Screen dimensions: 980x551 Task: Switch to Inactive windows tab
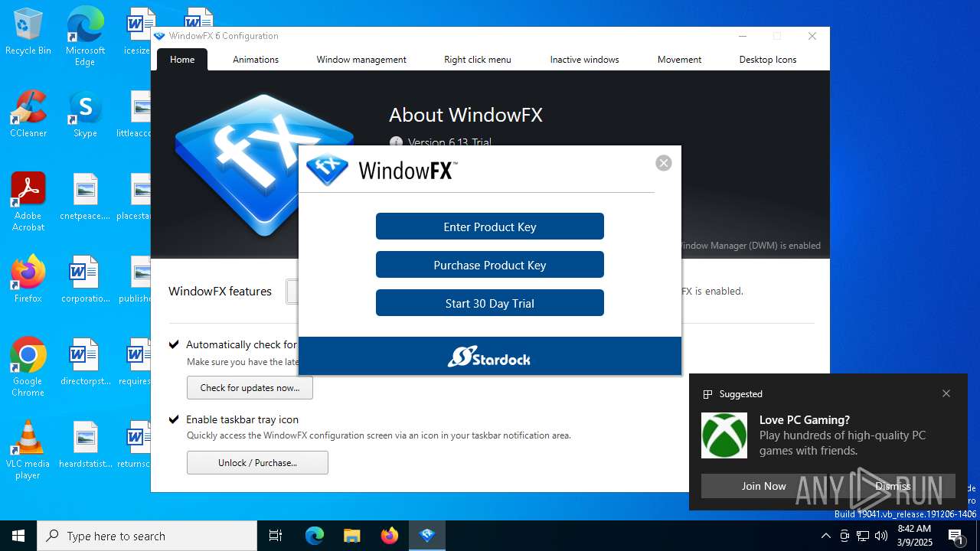coord(584,60)
